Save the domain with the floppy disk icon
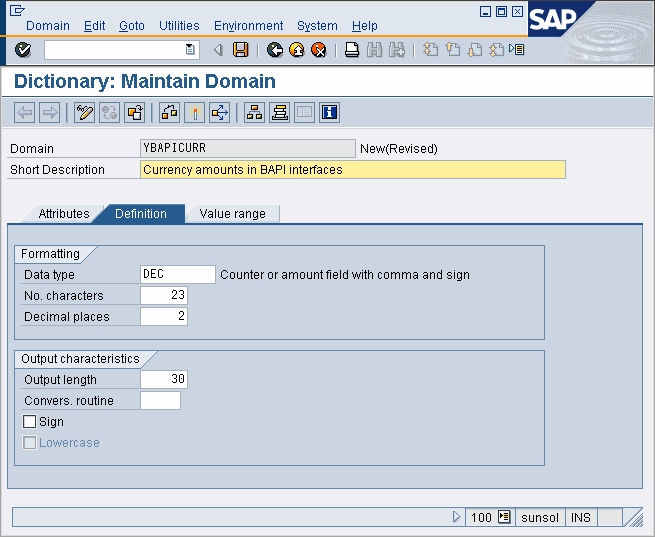 [241, 50]
